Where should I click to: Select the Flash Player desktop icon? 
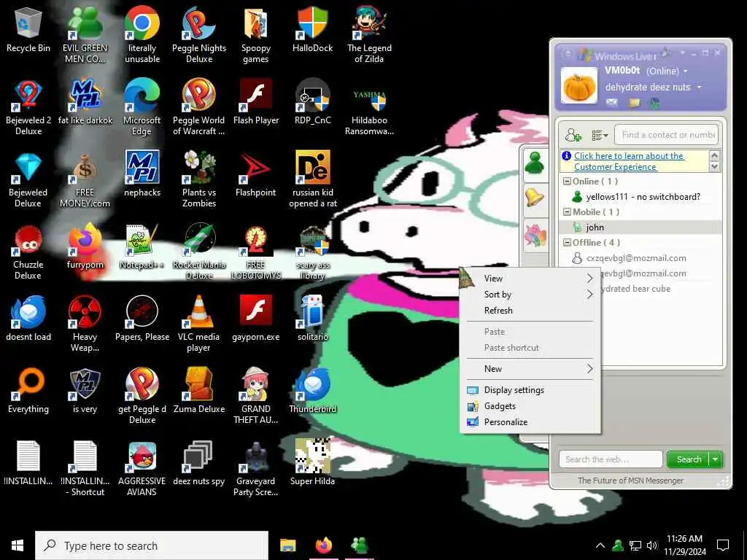tap(256, 102)
